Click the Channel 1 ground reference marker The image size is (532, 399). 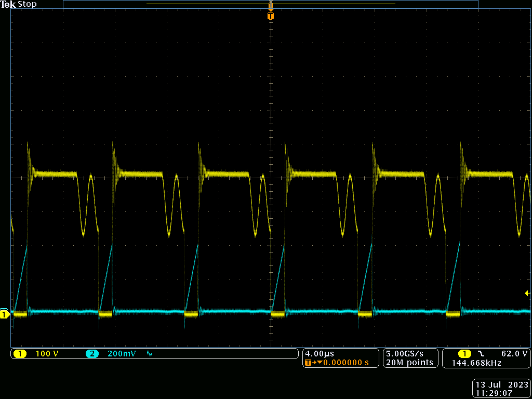click(5, 314)
